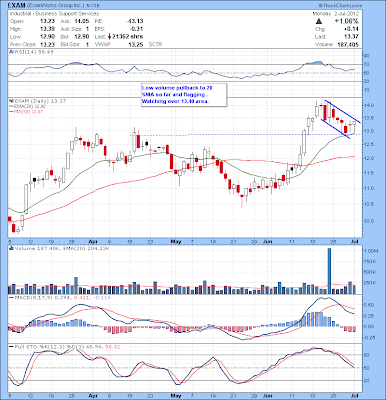This screenshot has width=386, height=400.
Task: Click the red down arrow beside Last shares
Action: pyautogui.click(x=109, y=37)
